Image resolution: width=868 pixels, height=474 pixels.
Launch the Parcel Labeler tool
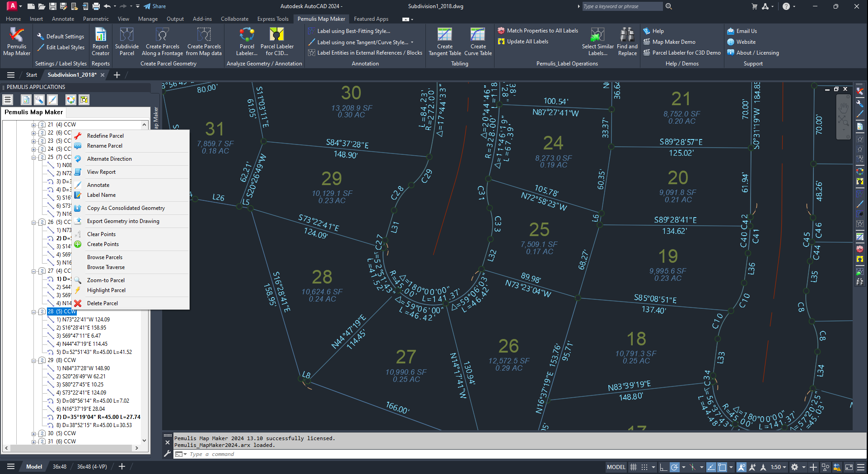pyautogui.click(x=247, y=42)
